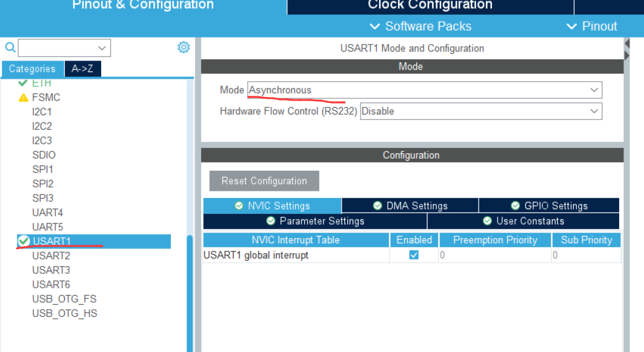
Task: Switch to Clock Configuration tab
Action: coord(430,5)
